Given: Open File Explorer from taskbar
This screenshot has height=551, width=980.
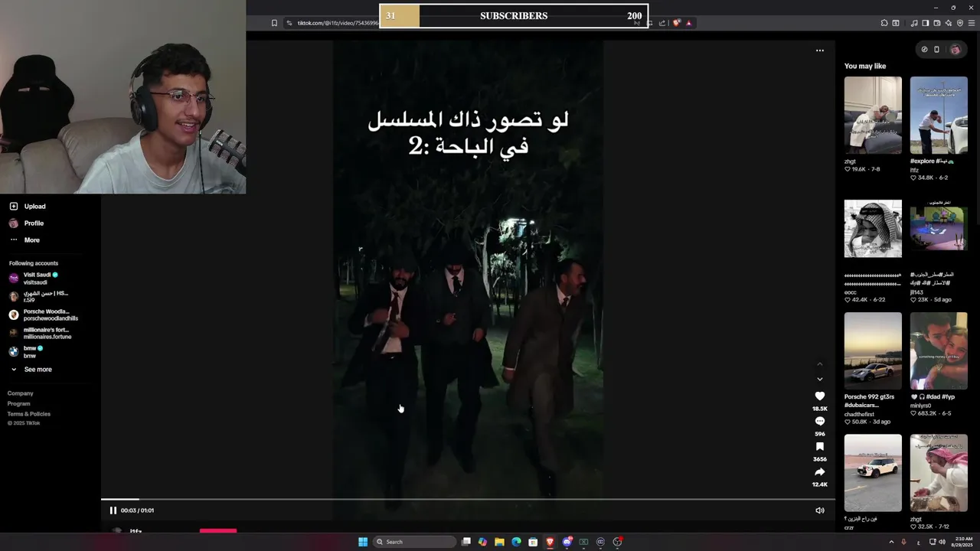Looking at the screenshot, I should (x=499, y=542).
